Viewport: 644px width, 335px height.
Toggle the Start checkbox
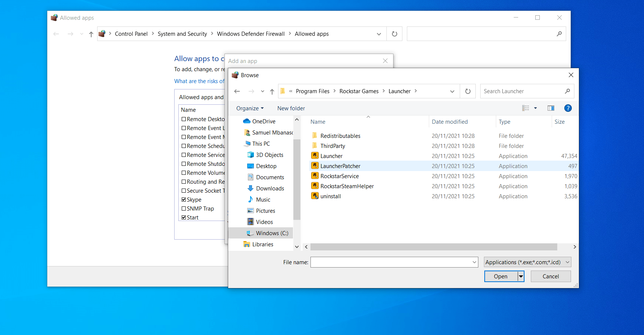click(184, 218)
